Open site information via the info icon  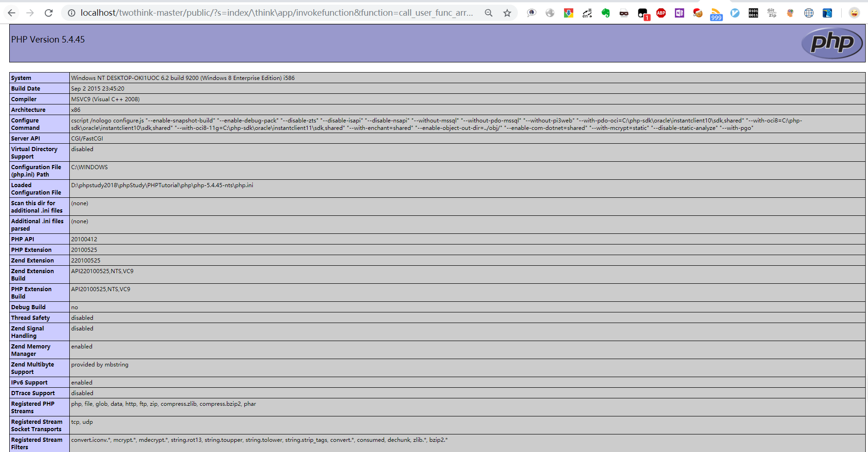pyautogui.click(x=71, y=12)
